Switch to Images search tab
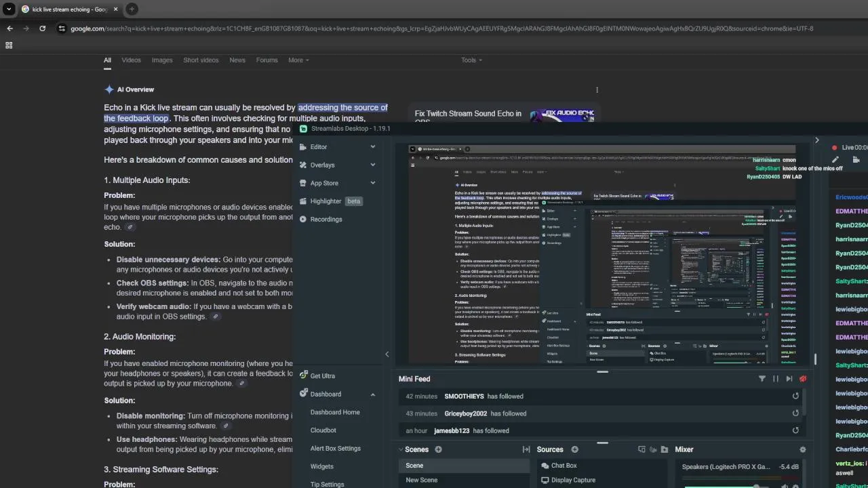 pyautogui.click(x=162, y=60)
